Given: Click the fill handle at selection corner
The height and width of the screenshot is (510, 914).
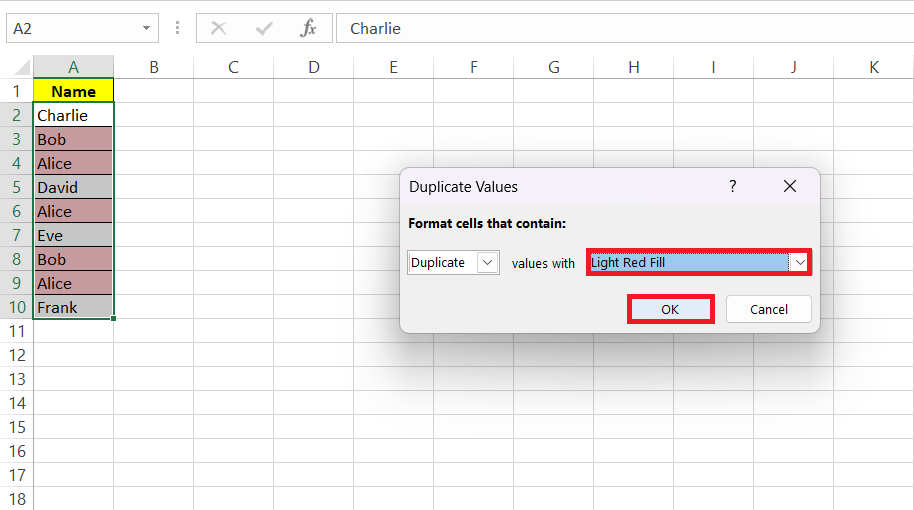Looking at the screenshot, I should [x=113, y=318].
